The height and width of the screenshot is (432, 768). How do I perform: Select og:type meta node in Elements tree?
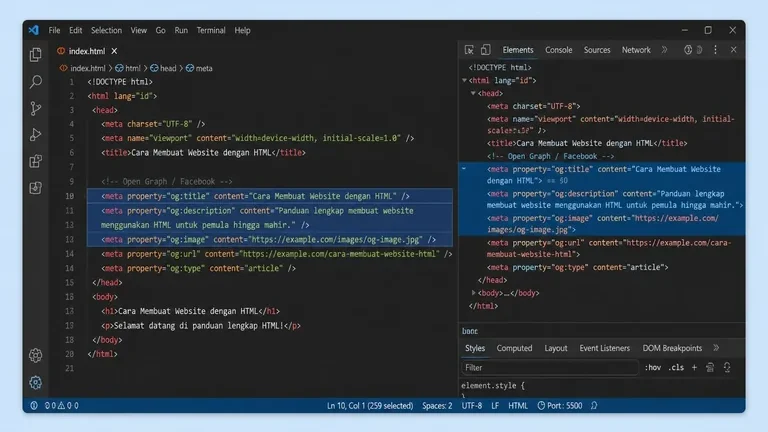(x=577, y=267)
